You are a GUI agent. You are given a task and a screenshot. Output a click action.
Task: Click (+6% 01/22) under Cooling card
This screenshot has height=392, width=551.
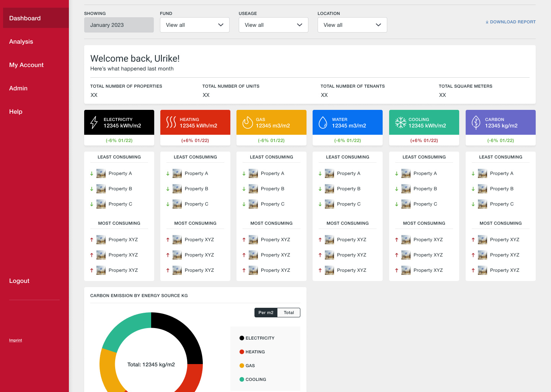[424, 140]
